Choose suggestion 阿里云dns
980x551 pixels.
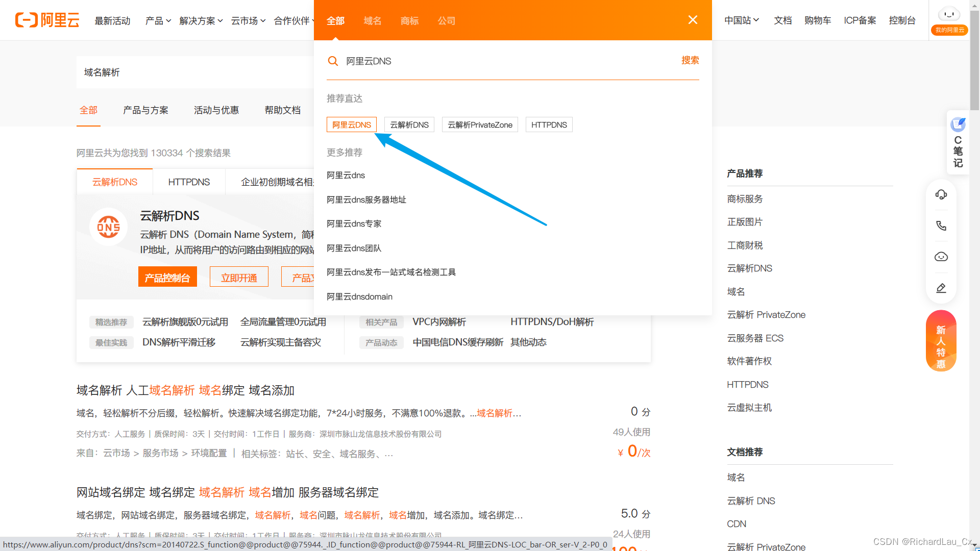pyautogui.click(x=346, y=176)
